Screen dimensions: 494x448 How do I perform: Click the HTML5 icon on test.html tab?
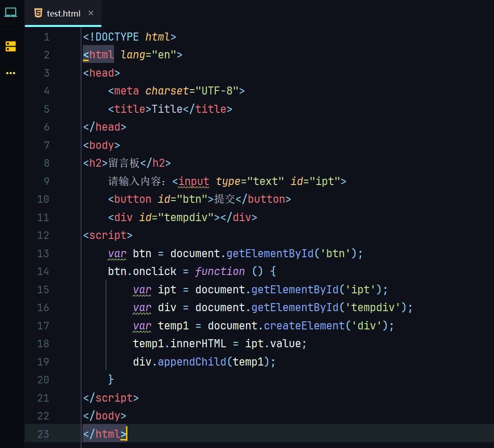[x=39, y=13]
